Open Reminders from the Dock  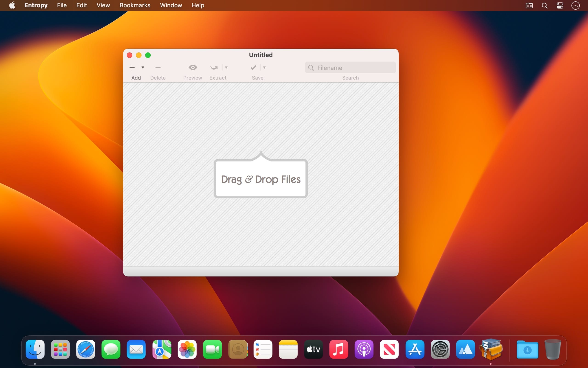pos(263,350)
